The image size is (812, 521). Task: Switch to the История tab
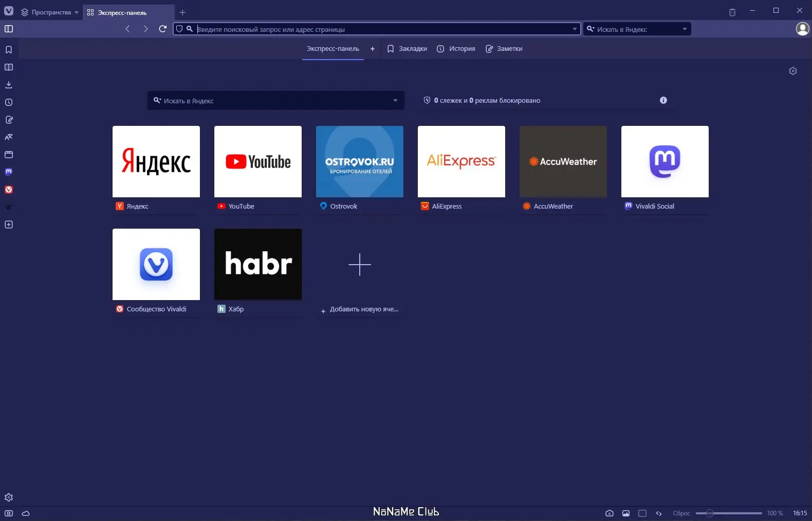[x=456, y=49]
